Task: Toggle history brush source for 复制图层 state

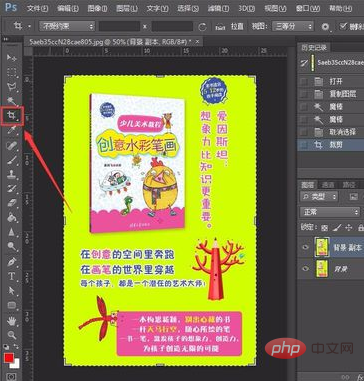Action: (303, 94)
